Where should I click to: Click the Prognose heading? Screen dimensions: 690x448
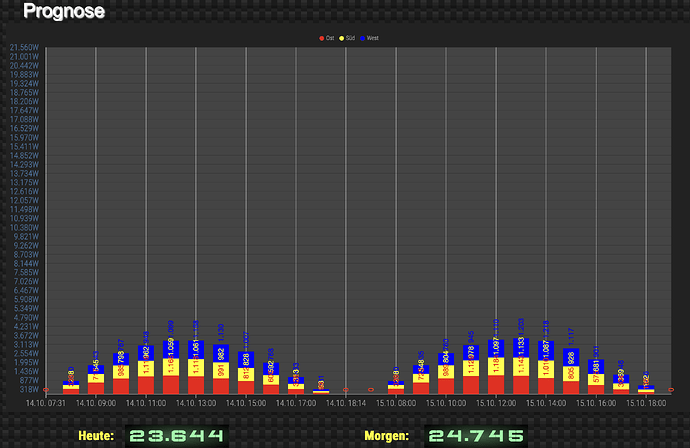64,11
